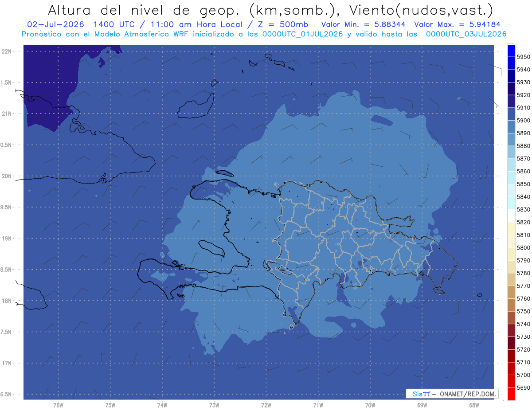
Task: Click the colorbar swatch between 5770 and 5760
Action: (511, 292)
